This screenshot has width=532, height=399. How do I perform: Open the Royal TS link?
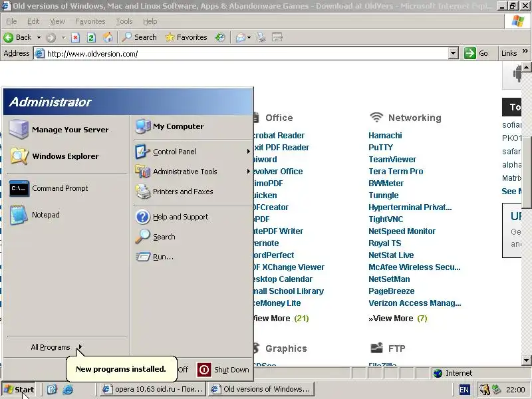(385, 243)
